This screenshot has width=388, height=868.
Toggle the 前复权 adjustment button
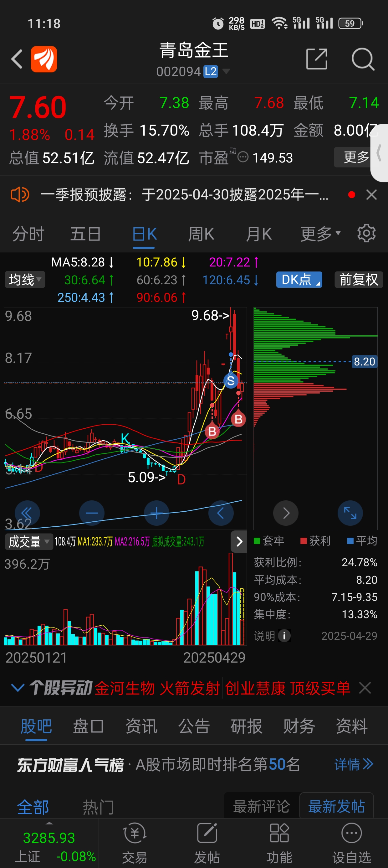(x=359, y=280)
